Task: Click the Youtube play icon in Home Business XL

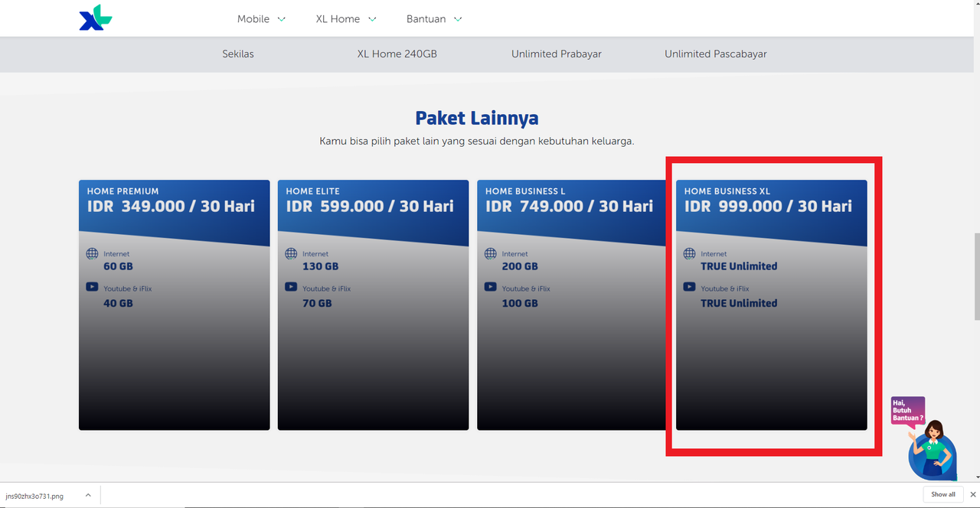Action: [x=689, y=287]
